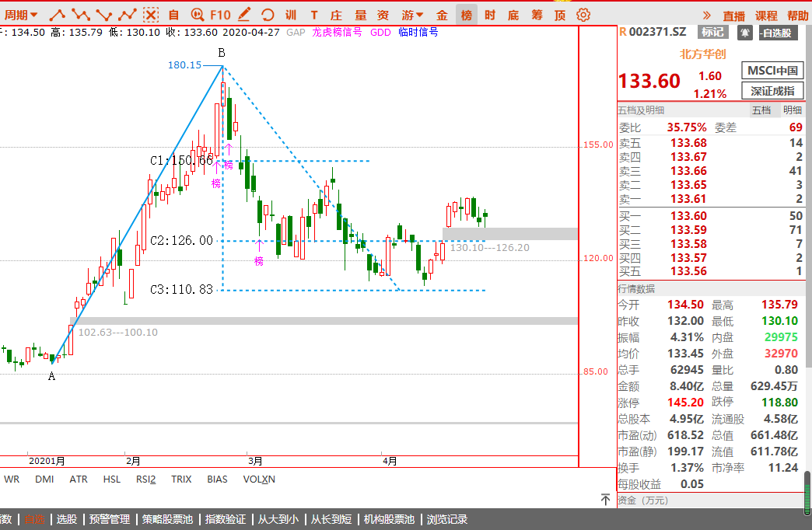Open the 课程 courses menu
812x530 pixels.
pyautogui.click(x=766, y=16)
